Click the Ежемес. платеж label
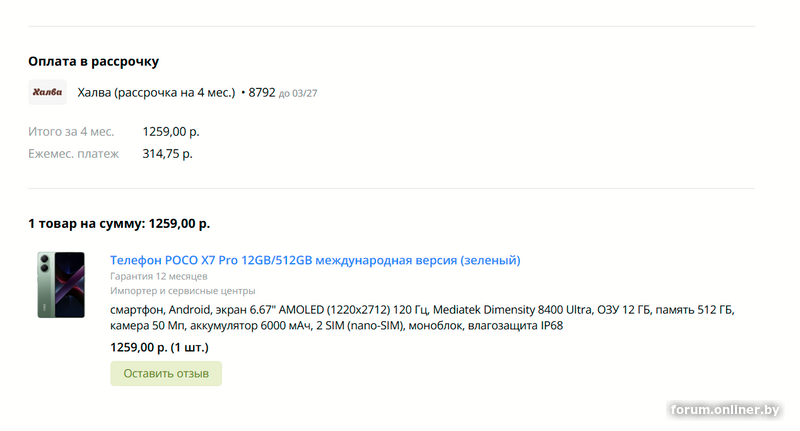The height and width of the screenshot is (431, 800). click(x=73, y=154)
